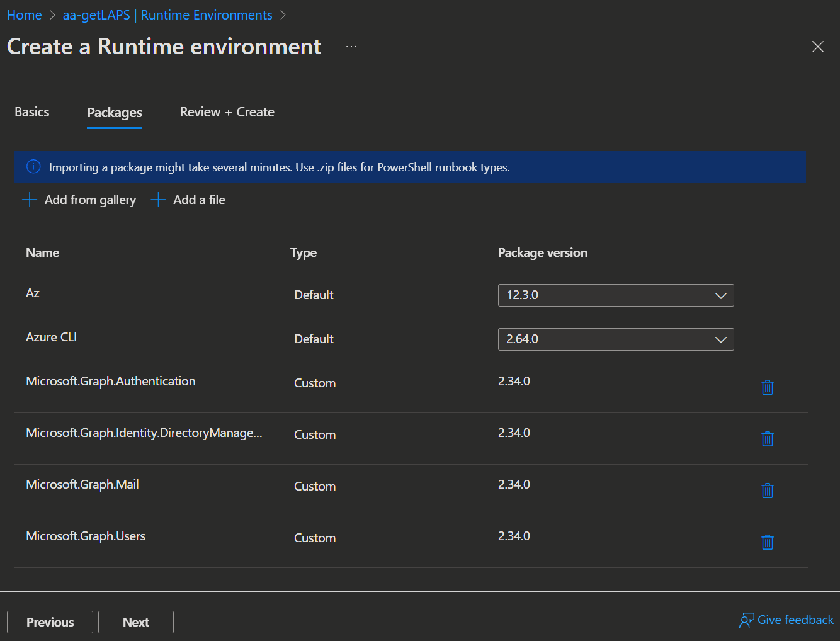The width and height of the screenshot is (840, 641).
Task: Select the Packages tab
Action: point(115,113)
